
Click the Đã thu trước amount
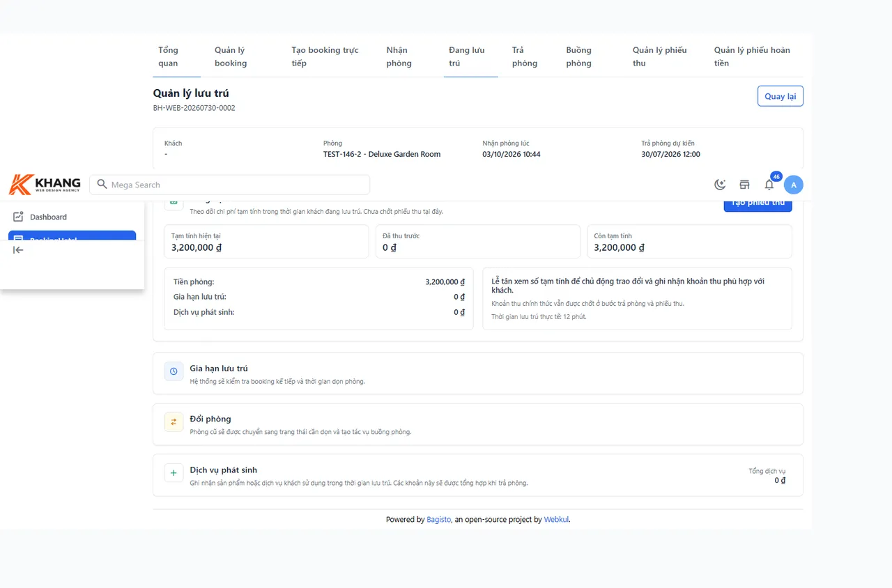pyautogui.click(x=390, y=247)
